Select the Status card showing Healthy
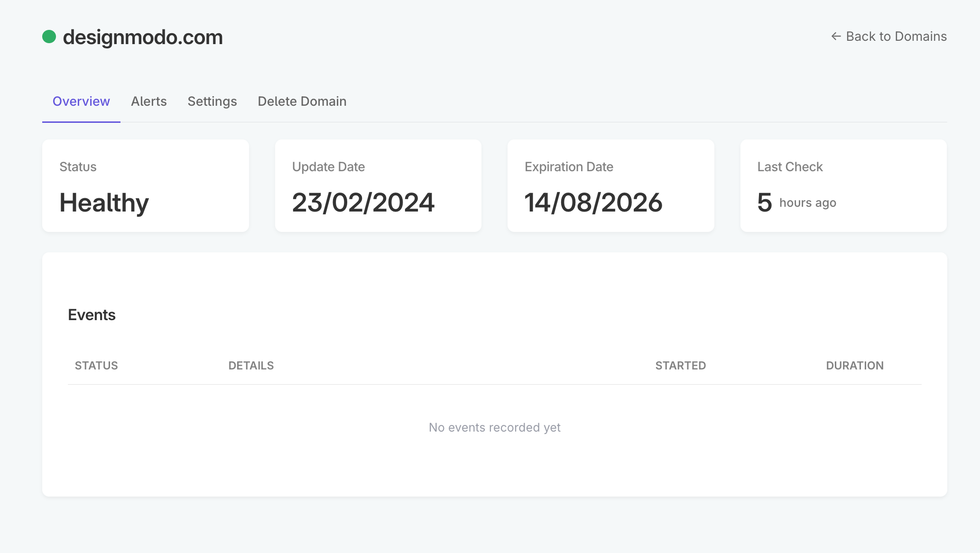980x553 pixels. point(145,185)
